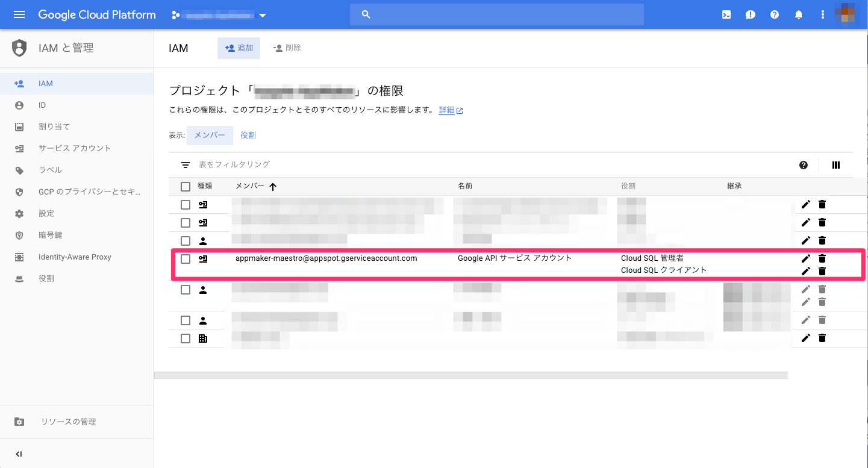Click the 役割 column header in the table
Image resolution: width=868 pixels, height=468 pixels.
(x=628, y=186)
